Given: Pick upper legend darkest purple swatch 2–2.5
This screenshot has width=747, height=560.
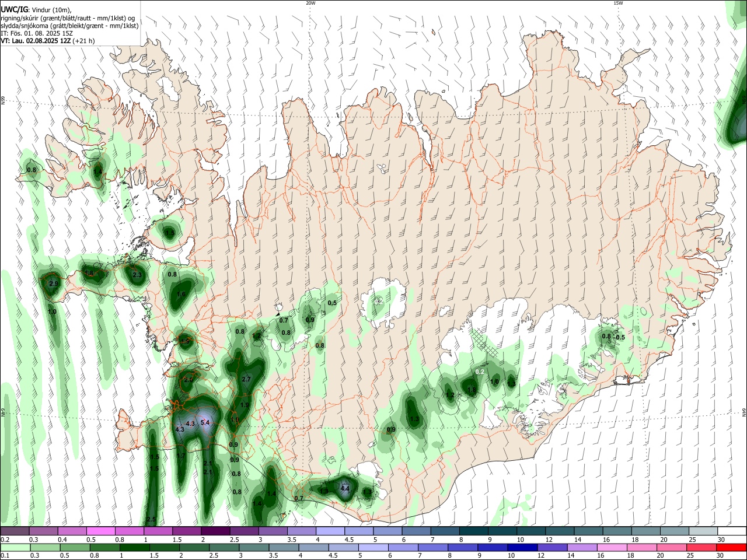Looking at the screenshot, I should (x=215, y=531).
